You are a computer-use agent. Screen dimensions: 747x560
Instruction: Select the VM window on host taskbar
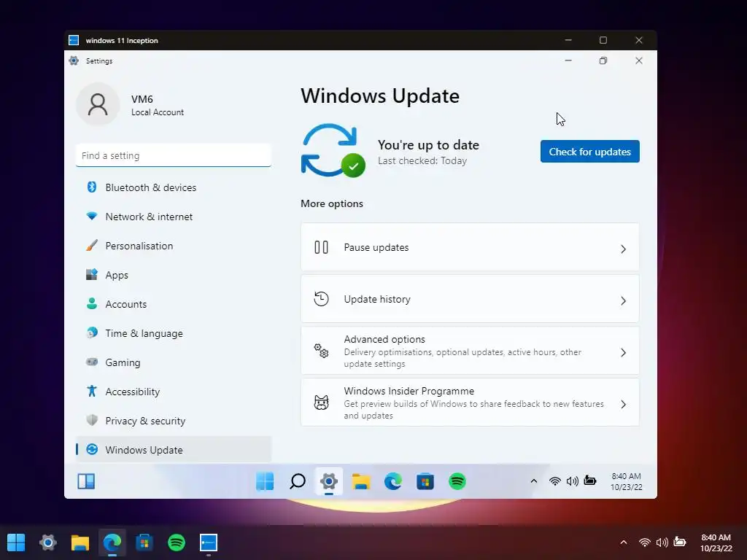click(209, 542)
